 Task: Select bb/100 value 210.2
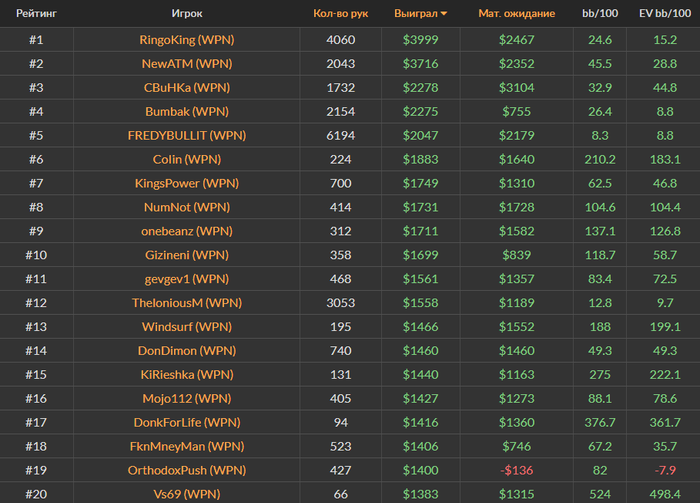600,159
